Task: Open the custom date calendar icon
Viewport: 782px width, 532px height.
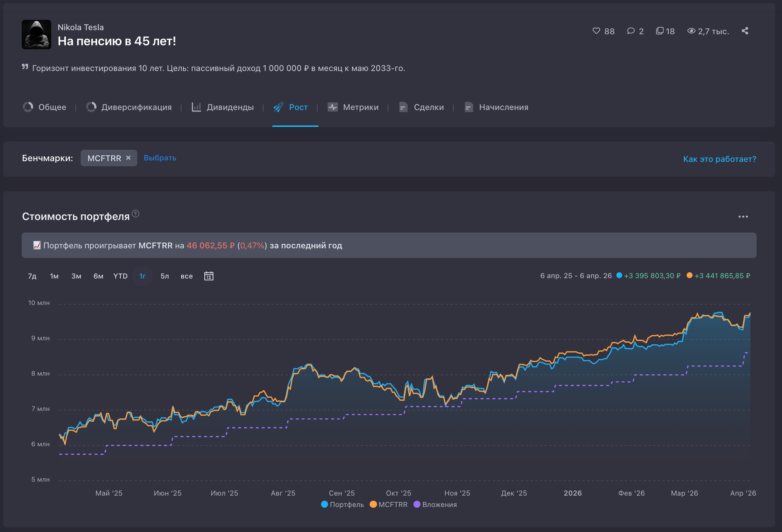Action: [x=209, y=276]
